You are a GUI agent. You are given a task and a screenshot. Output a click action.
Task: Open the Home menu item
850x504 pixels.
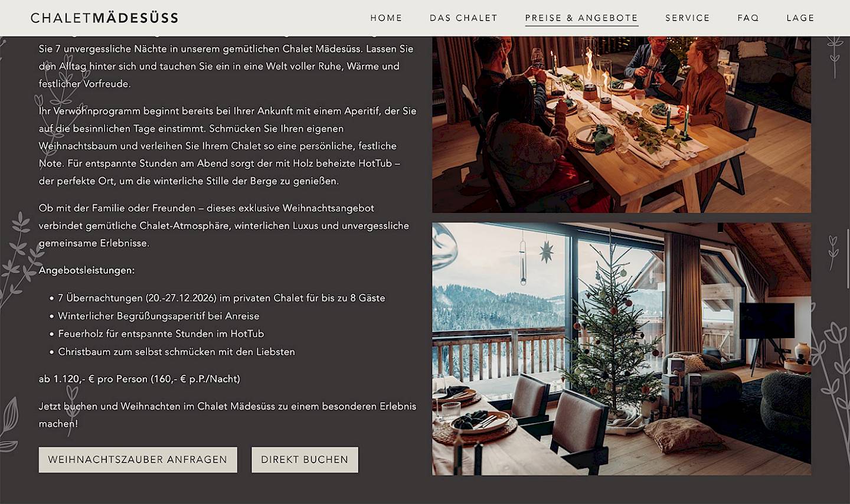386,18
